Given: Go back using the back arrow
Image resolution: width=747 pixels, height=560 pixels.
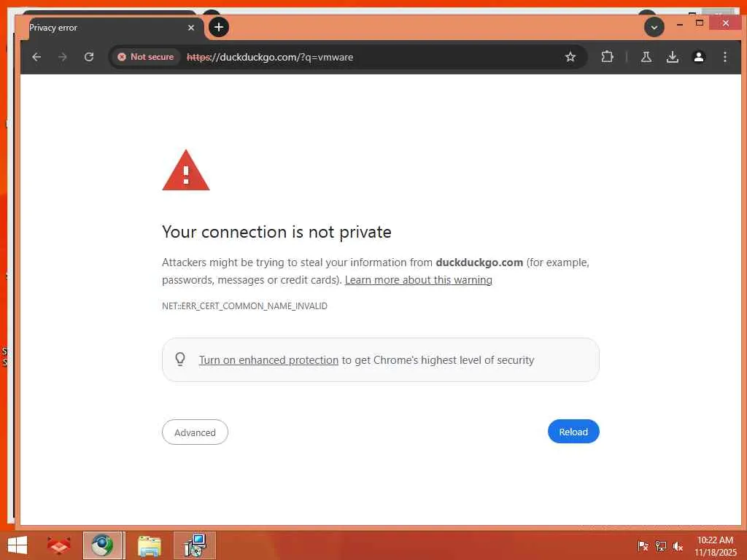Looking at the screenshot, I should [36, 57].
